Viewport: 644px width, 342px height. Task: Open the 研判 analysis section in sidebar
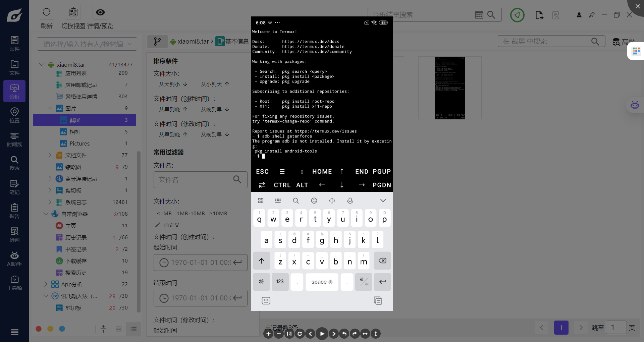tap(14, 235)
